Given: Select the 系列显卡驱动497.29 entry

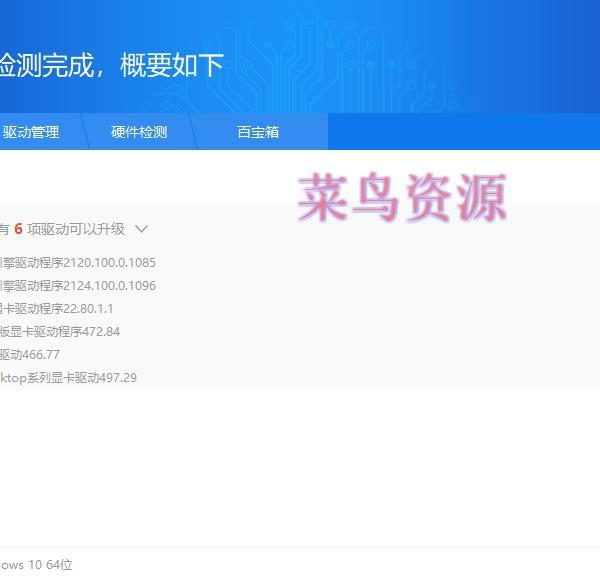Looking at the screenshot, I should pos(68,378).
